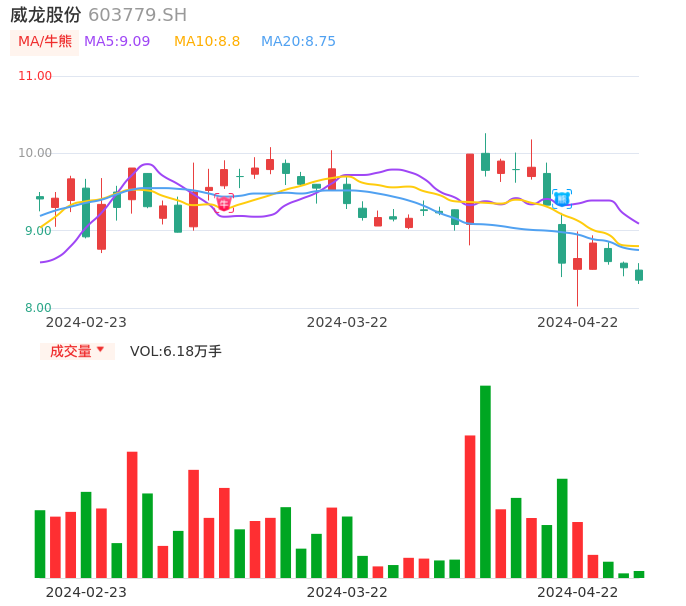The image size is (686, 606).
Task: Click the 11.00 price axis label
Action: point(35,76)
